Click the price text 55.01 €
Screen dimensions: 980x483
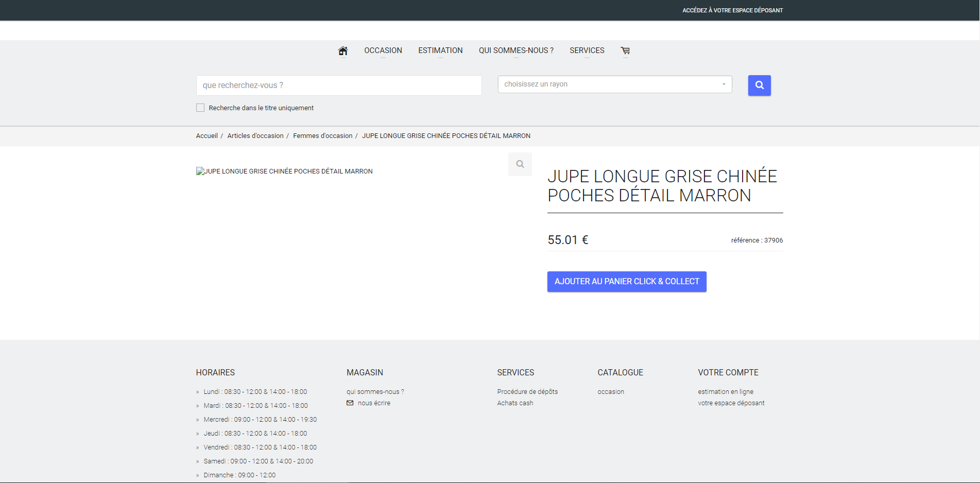tap(568, 240)
